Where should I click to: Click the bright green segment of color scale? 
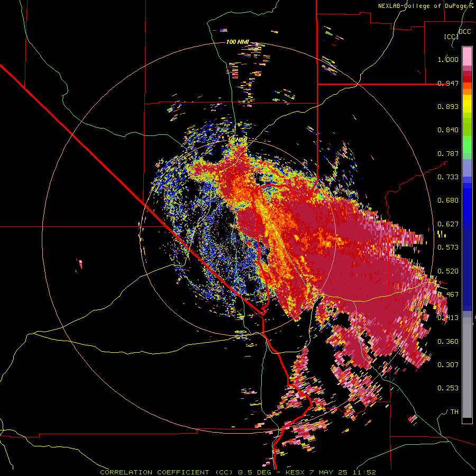point(467,144)
